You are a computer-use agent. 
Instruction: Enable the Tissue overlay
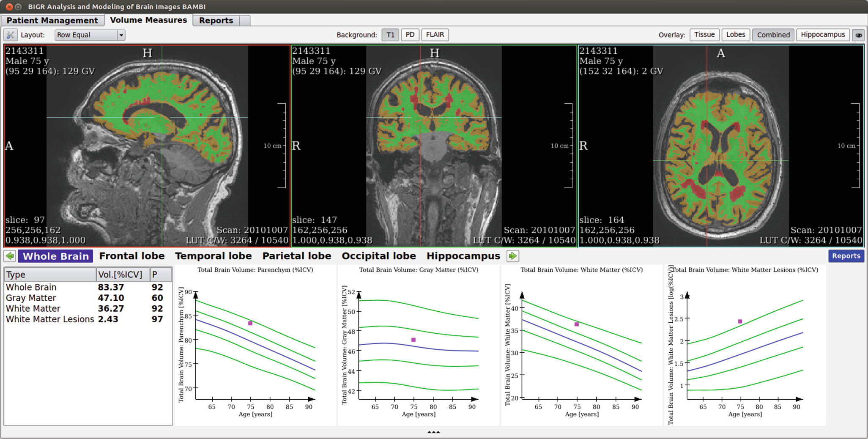704,35
